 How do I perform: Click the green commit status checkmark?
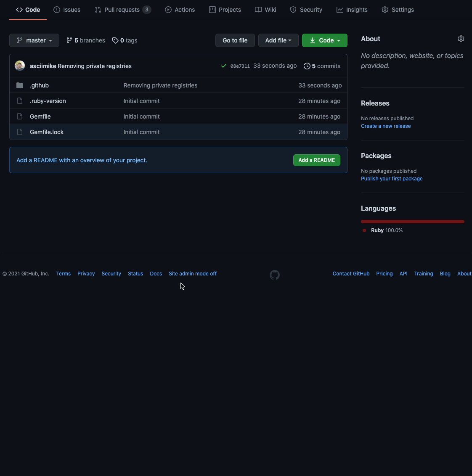(x=224, y=66)
